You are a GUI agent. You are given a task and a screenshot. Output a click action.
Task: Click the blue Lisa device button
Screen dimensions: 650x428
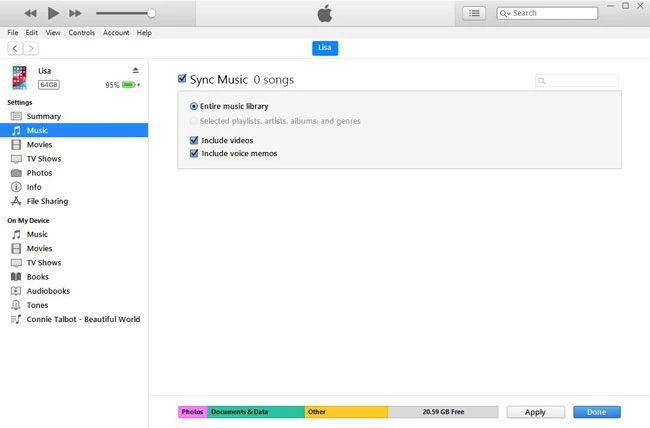[325, 48]
